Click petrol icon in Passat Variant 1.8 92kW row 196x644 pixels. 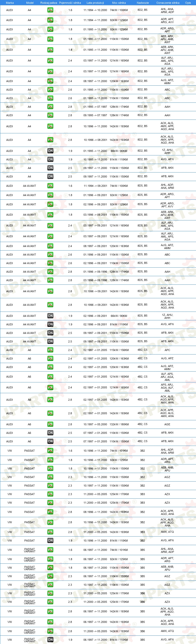click(50, 559)
